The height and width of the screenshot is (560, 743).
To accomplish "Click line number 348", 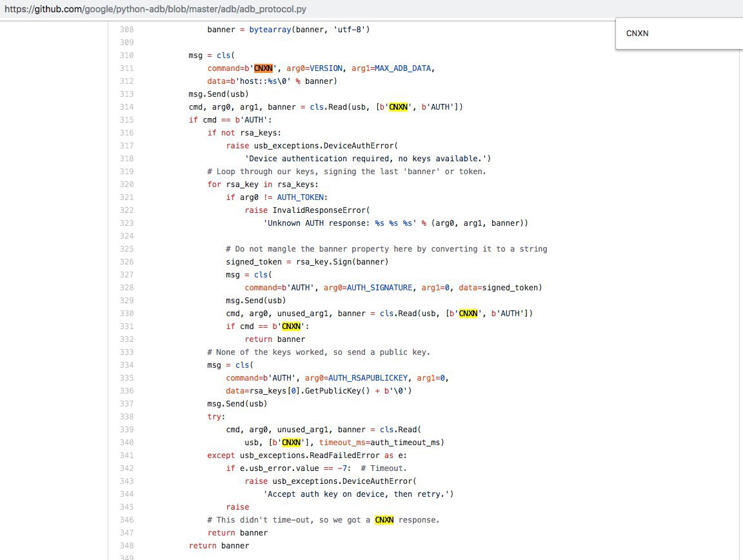I will pyautogui.click(x=127, y=546).
